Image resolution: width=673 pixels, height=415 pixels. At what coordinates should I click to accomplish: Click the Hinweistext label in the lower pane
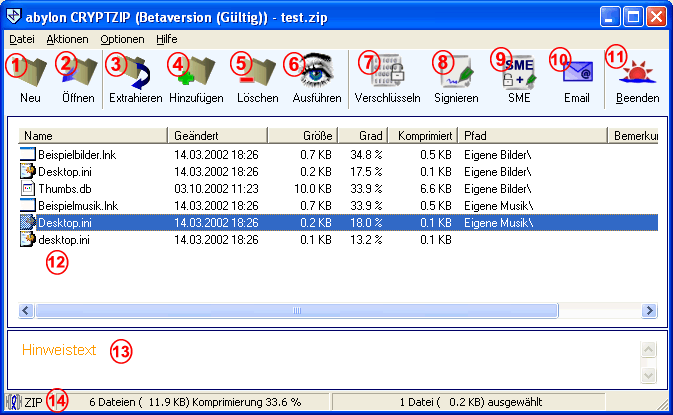tap(59, 350)
